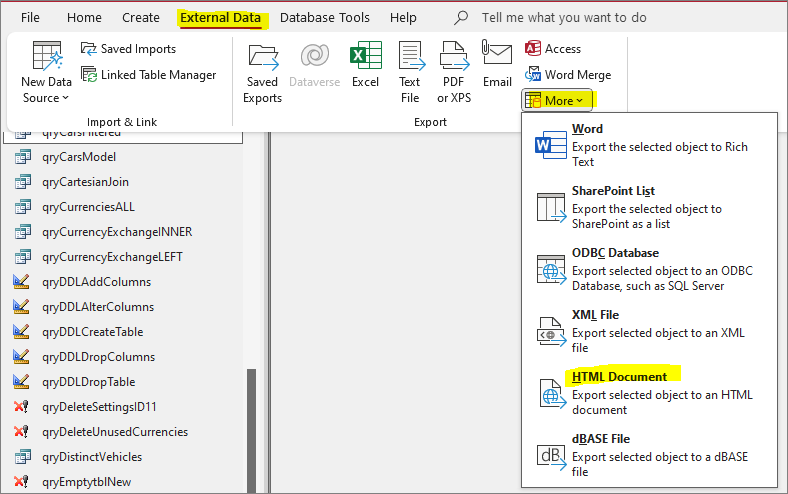
Task: Open Linked Table Manager
Action: [149, 75]
